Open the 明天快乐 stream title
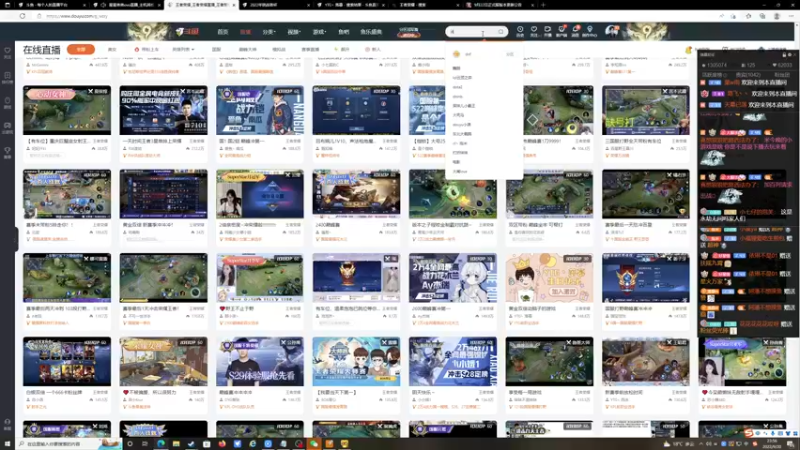800x450 pixels. (x=423, y=392)
